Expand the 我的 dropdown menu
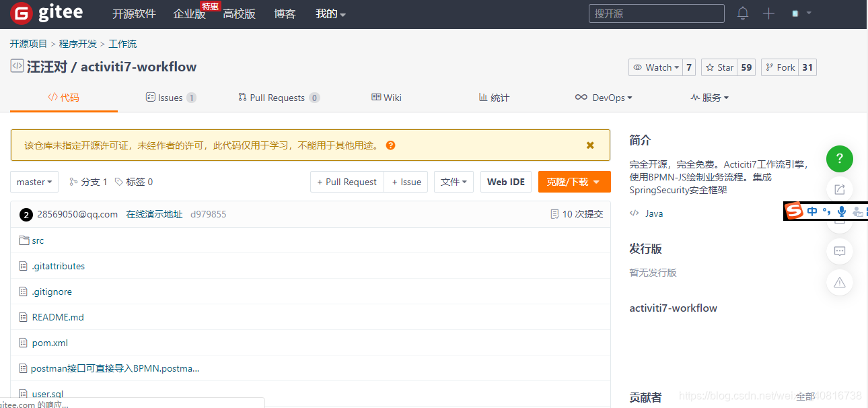The width and height of the screenshot is (868, 408). (330, 13)
